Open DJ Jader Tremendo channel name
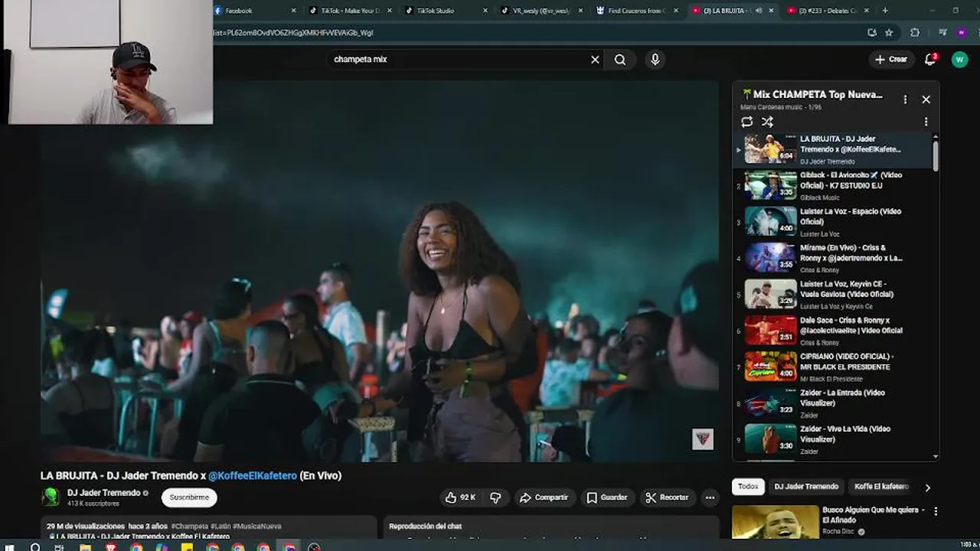The image size is (980, 551). tap(104, 493)
